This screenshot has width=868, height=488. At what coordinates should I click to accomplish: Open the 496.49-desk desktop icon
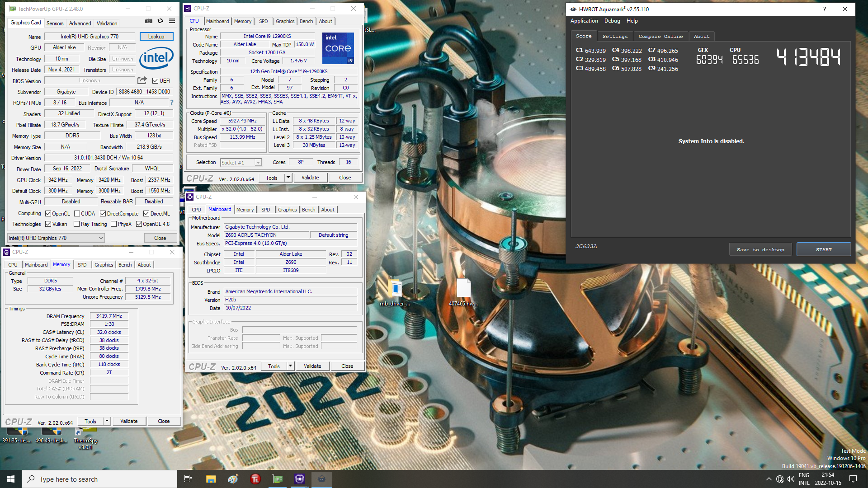point(51,436)
